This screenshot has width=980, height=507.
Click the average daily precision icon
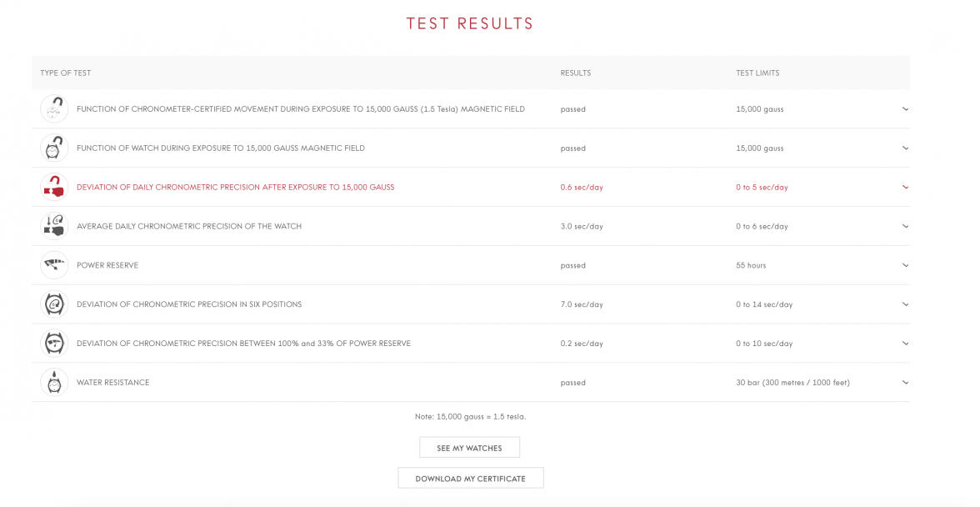pyautogui.click(x=54, y=226)
